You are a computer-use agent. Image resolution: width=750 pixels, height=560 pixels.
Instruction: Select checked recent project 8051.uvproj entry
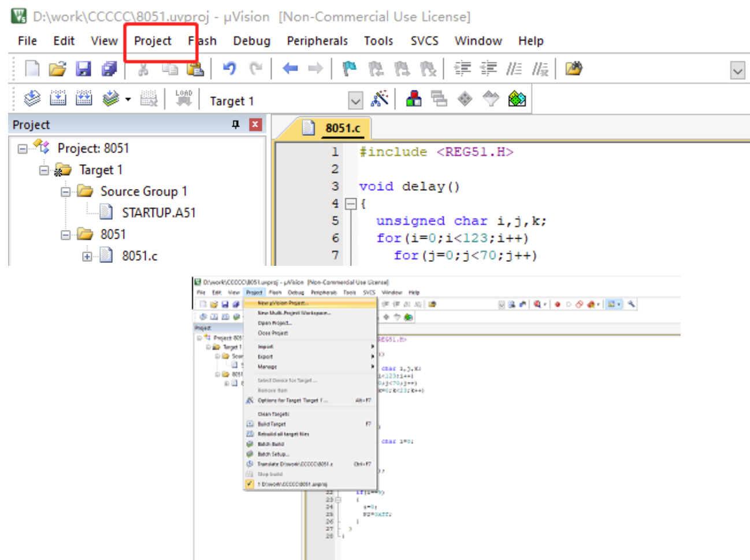(310, 484)
